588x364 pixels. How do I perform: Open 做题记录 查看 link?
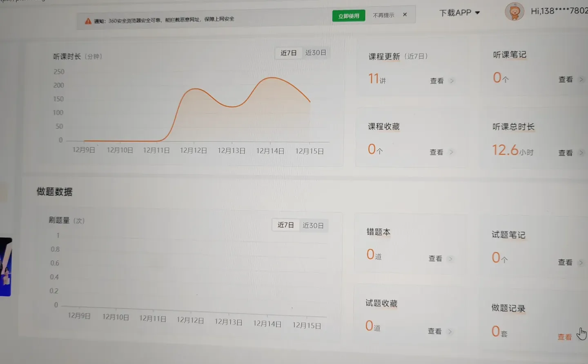coord(565,337)
